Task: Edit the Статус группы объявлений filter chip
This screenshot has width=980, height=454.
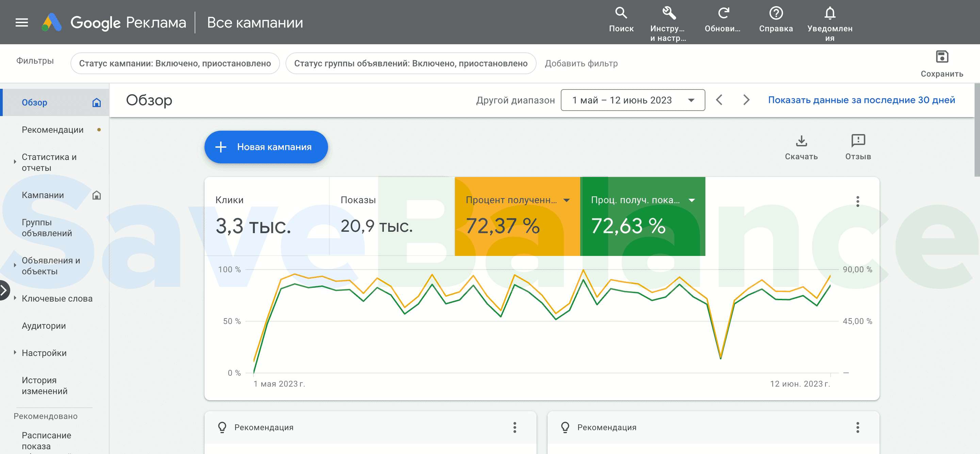Action: pos(410,64)
